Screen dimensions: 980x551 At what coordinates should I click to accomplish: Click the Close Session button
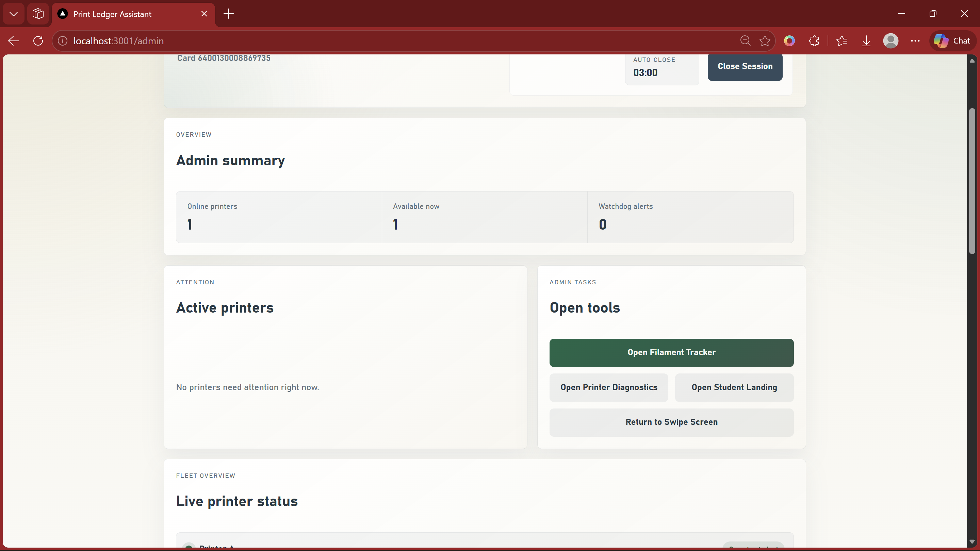(x=745, y=66)
